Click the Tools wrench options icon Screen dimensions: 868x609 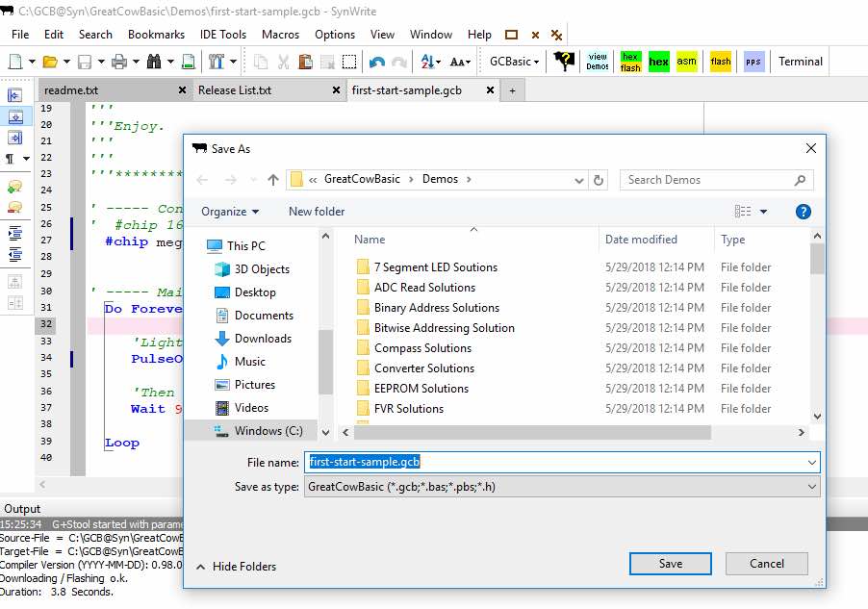(x=217, y=62)
